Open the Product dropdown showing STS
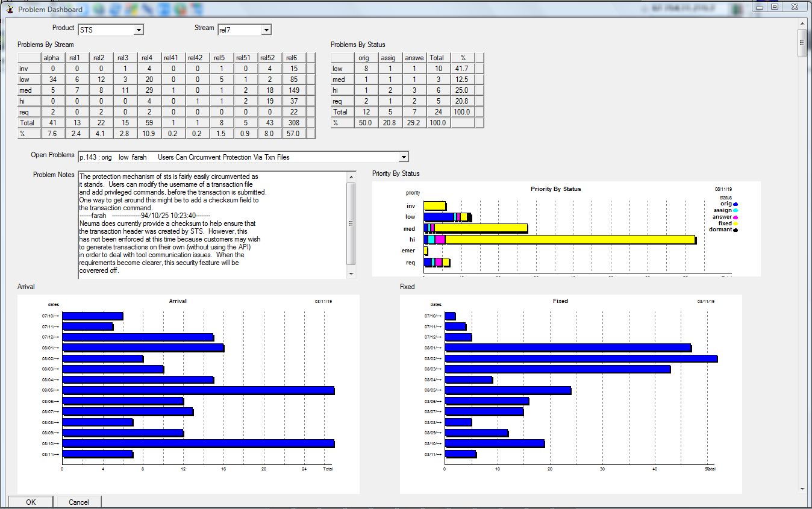The height and width of the screenshot is (509, 812). (139, 29)
